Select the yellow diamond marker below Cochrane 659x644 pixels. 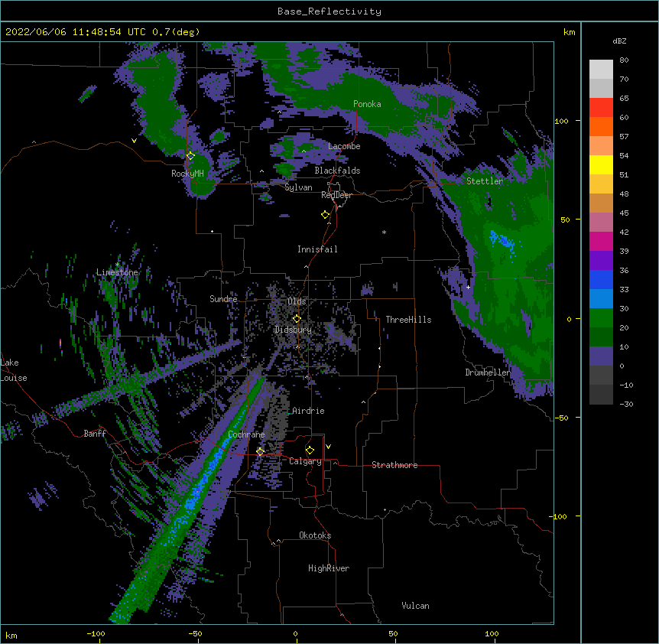pos(260,451)
